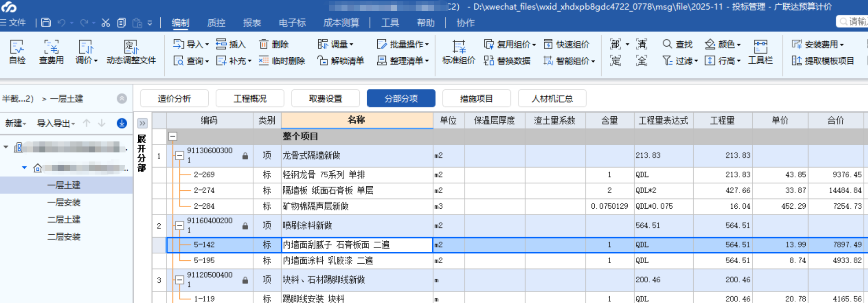Open the 导入 import dropdown

click(191, 44)
